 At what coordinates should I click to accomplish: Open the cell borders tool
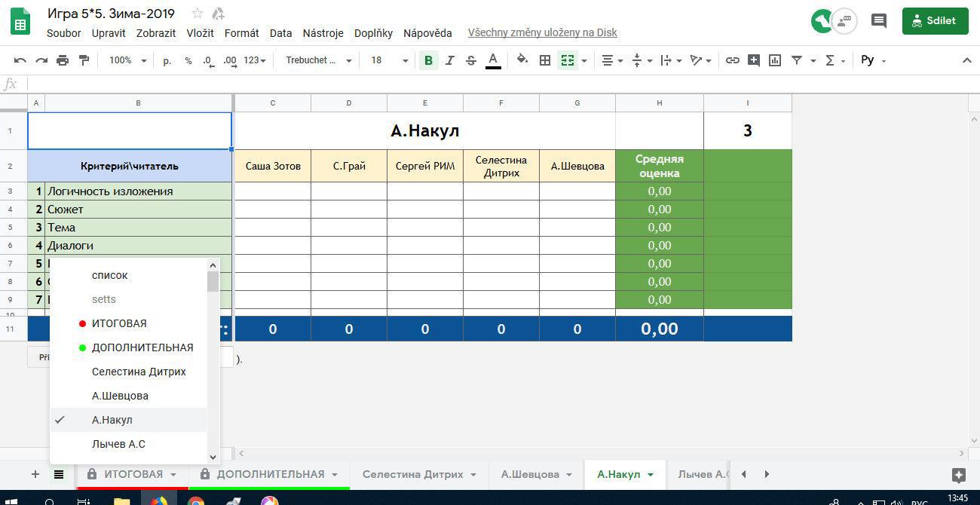point(544,60)
